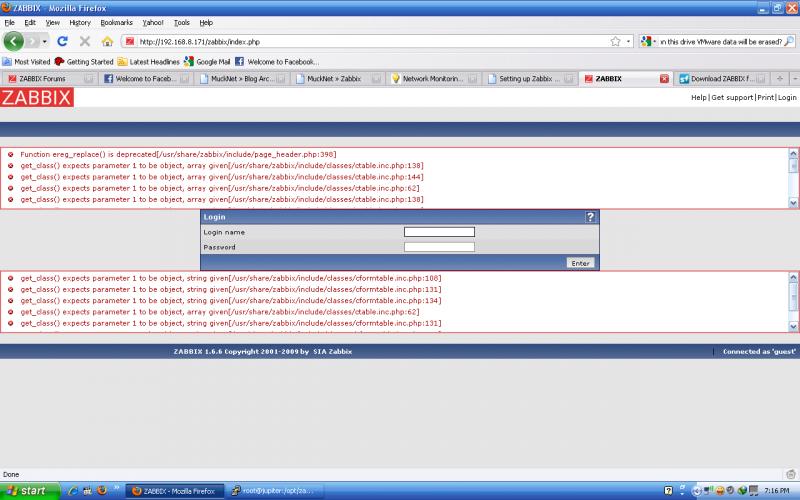Click the Help link in header

(698, 97)
